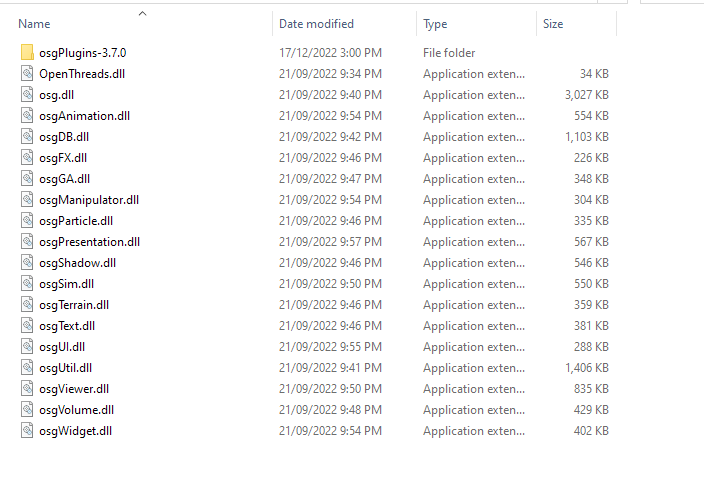Screen dimensions: 704x503
Task: Click the osgGA.dll file icon
Action: (x=27, y=179)
